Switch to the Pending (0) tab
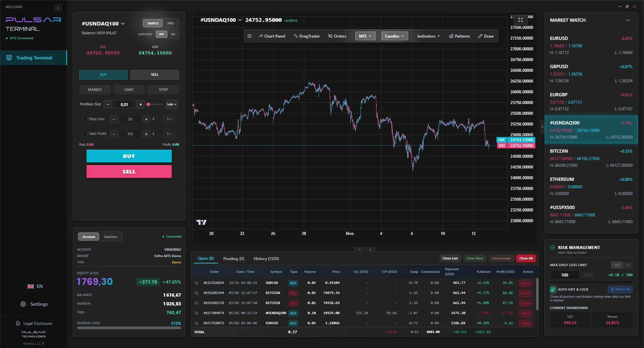The width and height of the screenshot is (644, 348). (233, 258)
